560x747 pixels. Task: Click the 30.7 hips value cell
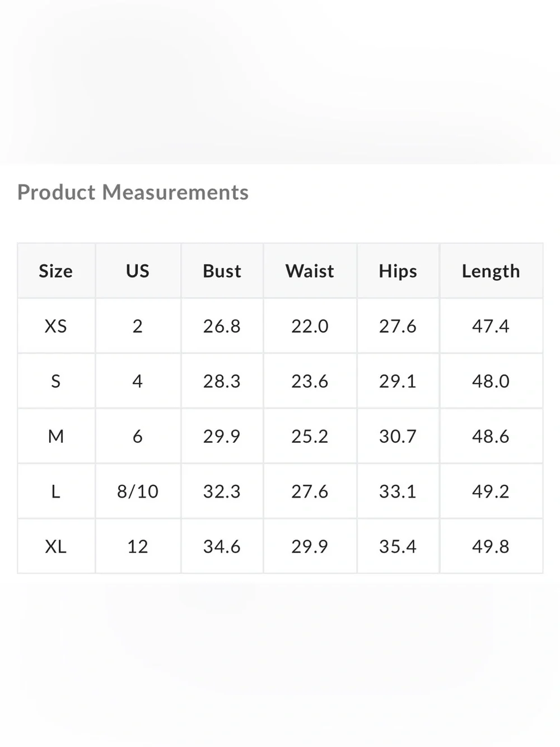pyautogui.click(x=398, y=436)
